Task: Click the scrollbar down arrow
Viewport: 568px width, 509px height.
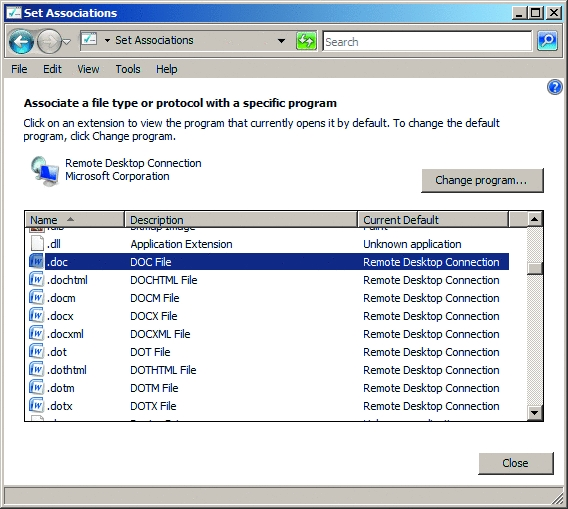Action: pos(535,413)
